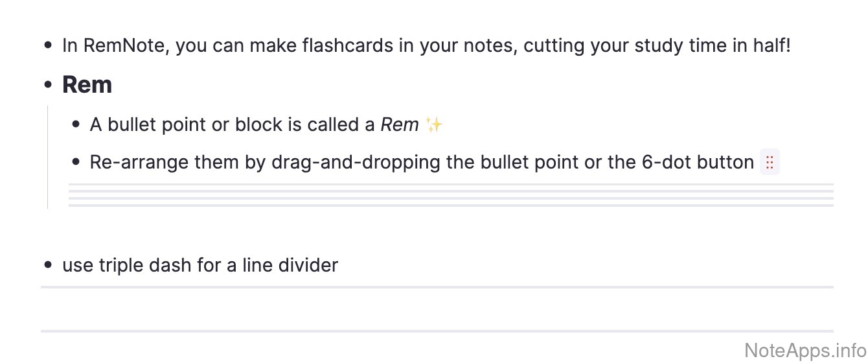
Task: Click the italic word "Rem"
Action: coord(399,124)
